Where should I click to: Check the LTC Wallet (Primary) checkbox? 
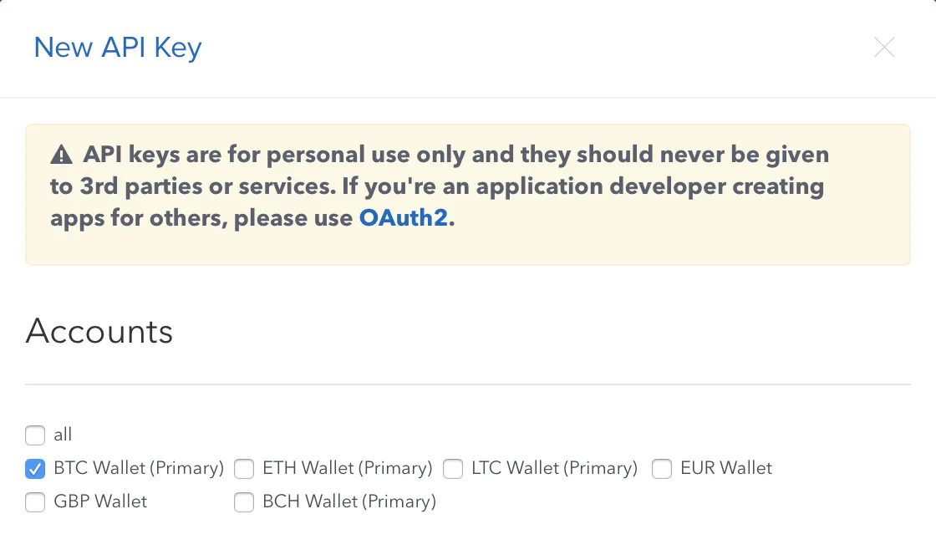(x=453, y=469)
